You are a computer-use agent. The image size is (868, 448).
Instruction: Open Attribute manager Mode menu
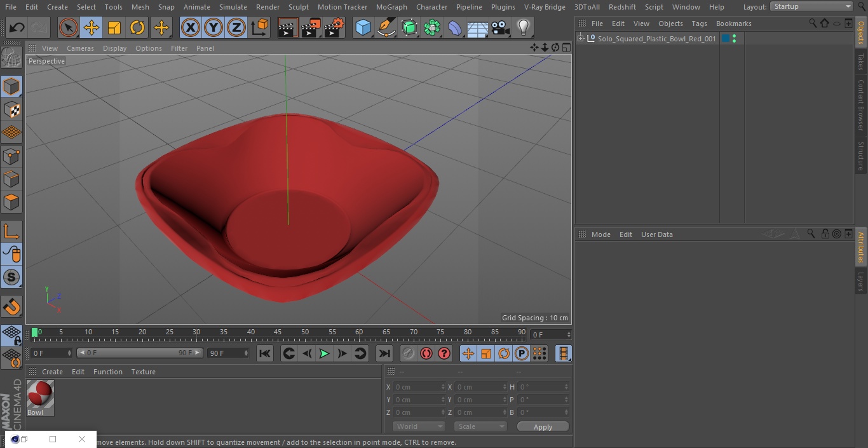coord(600,234)
